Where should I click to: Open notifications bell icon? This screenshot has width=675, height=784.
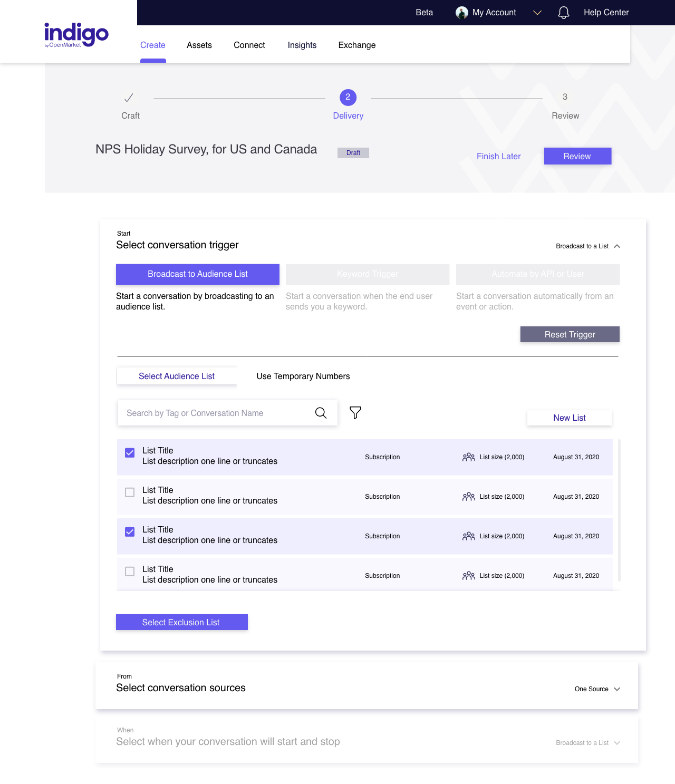click(x=564, y=13)
